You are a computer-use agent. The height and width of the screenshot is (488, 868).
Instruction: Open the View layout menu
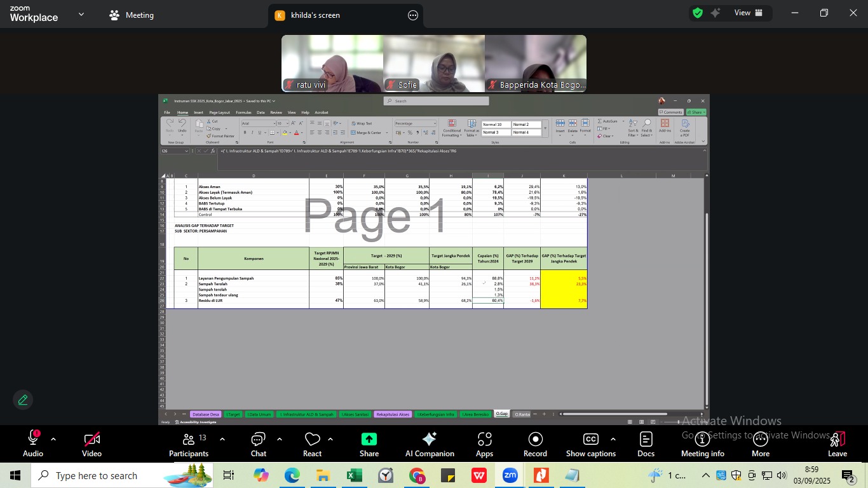coord(742,13)
